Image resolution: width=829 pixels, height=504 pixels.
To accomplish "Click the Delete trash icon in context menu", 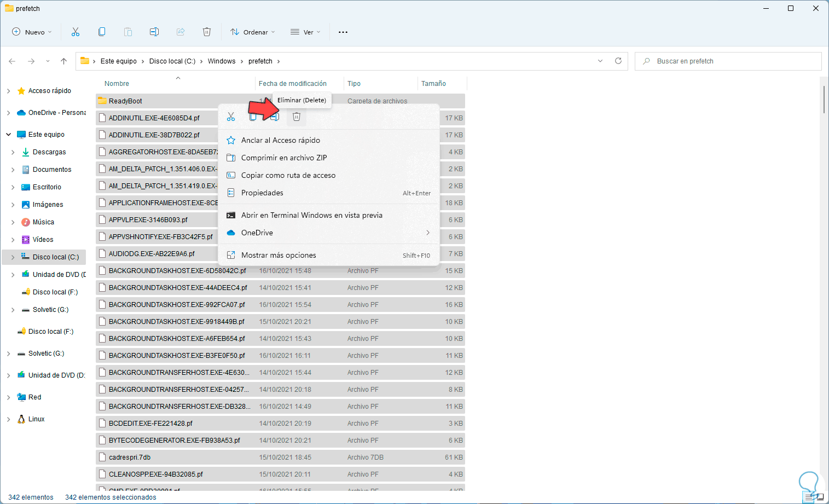I will coord(297,117).
